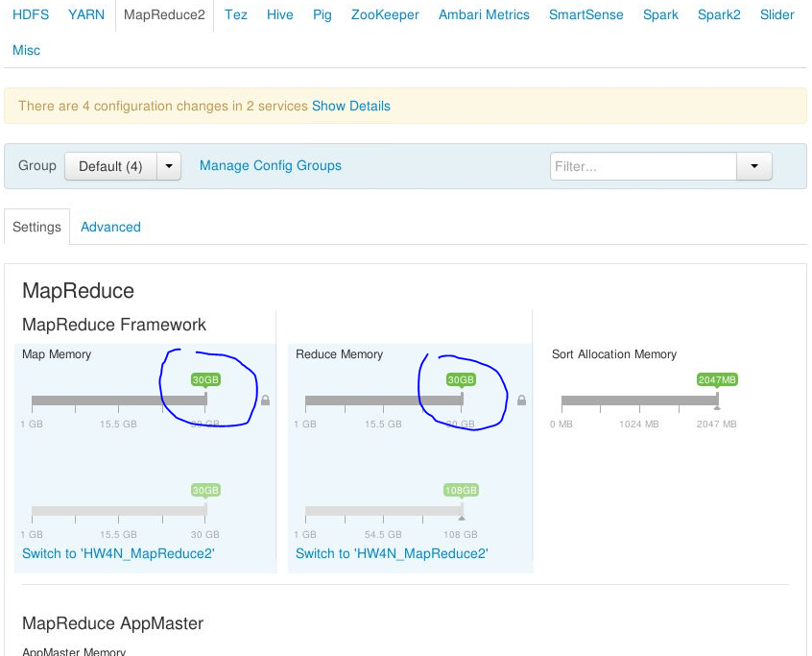Click the Sort Allocation Memory label

click(614, 354)
